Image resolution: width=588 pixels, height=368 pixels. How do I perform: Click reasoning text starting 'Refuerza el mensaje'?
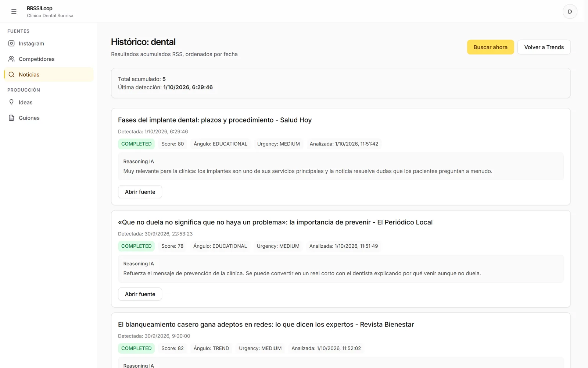[302, 273]
